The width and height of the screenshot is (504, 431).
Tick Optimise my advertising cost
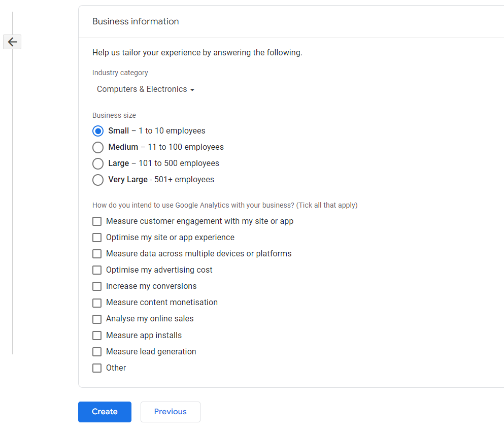pyautogui.click(x=97, y=270)
